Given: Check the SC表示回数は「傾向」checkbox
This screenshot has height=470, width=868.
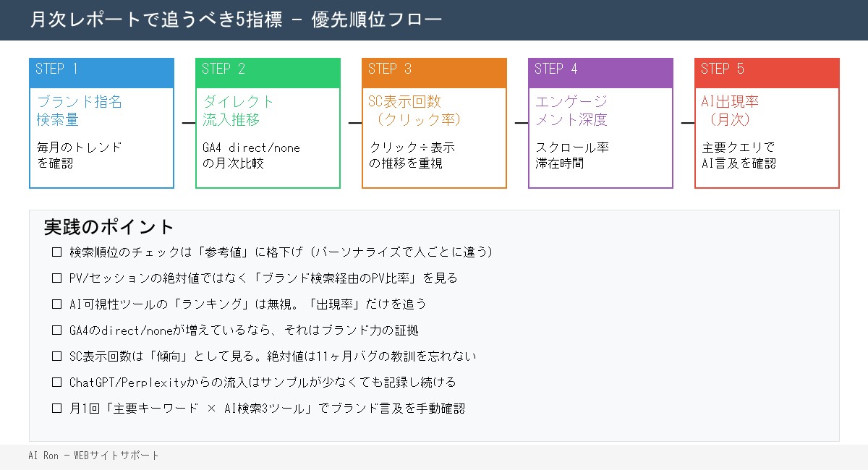Looking at the screenshot, I should coord(56,356).
